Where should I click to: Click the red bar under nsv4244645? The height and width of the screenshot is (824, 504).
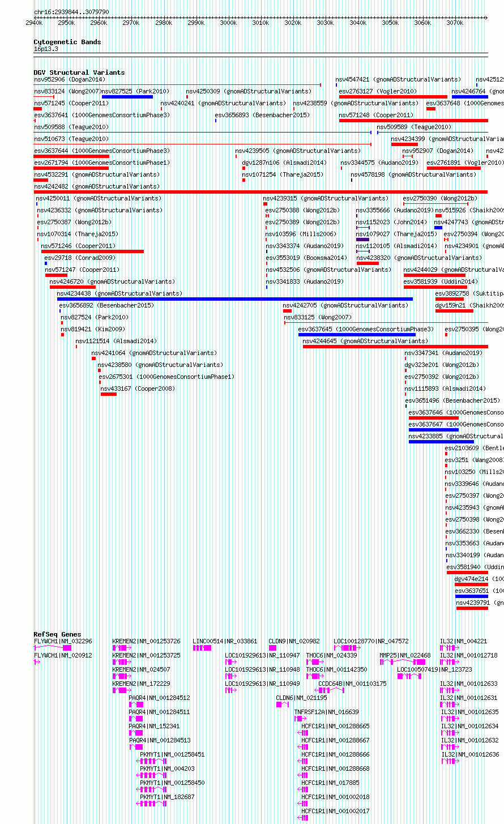tap(395, 347)
